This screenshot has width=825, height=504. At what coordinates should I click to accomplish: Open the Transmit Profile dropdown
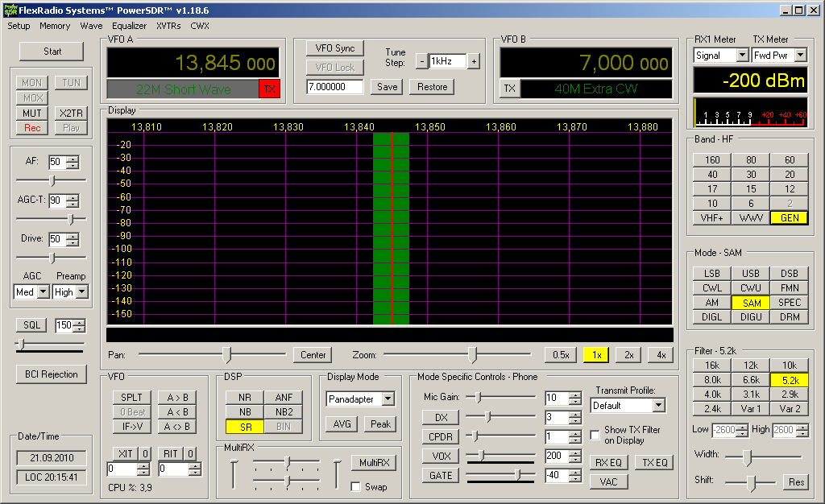pos(659,405)
